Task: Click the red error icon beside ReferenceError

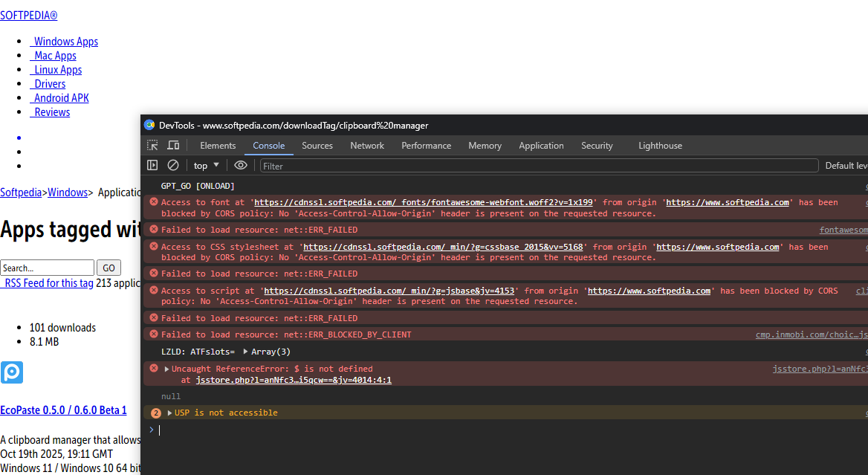Action: (x=154, y=369)
